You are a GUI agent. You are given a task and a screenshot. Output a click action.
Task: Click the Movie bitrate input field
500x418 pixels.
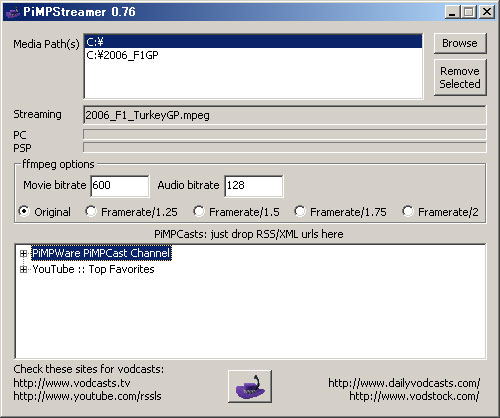point(120,186)
